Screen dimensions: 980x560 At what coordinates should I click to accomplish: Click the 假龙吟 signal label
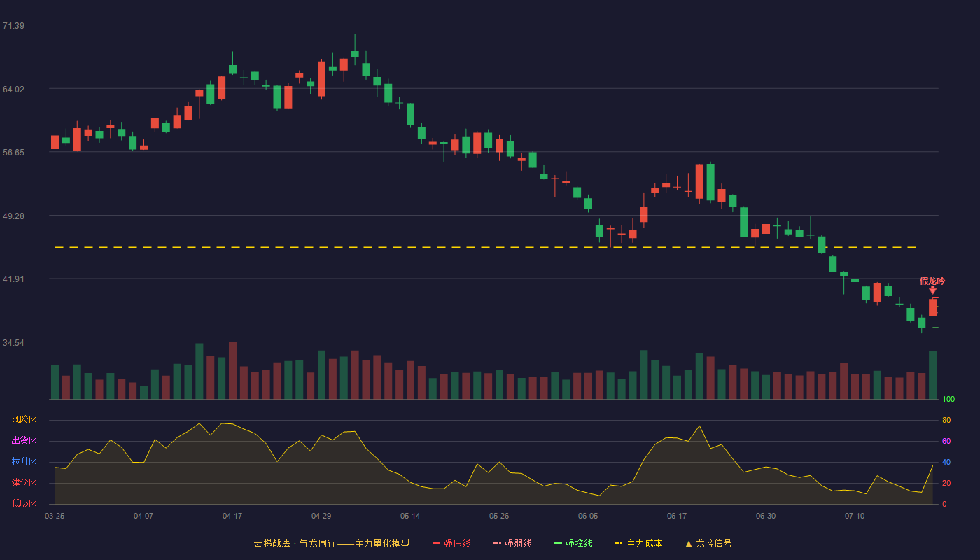pyautogui.click(x=932, y=281)
